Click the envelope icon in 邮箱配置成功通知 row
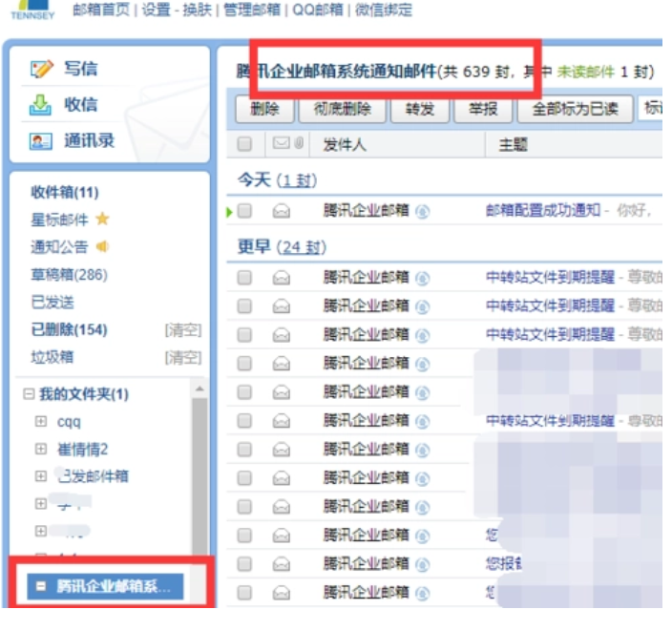672x631 pixels. pos(282,211)
